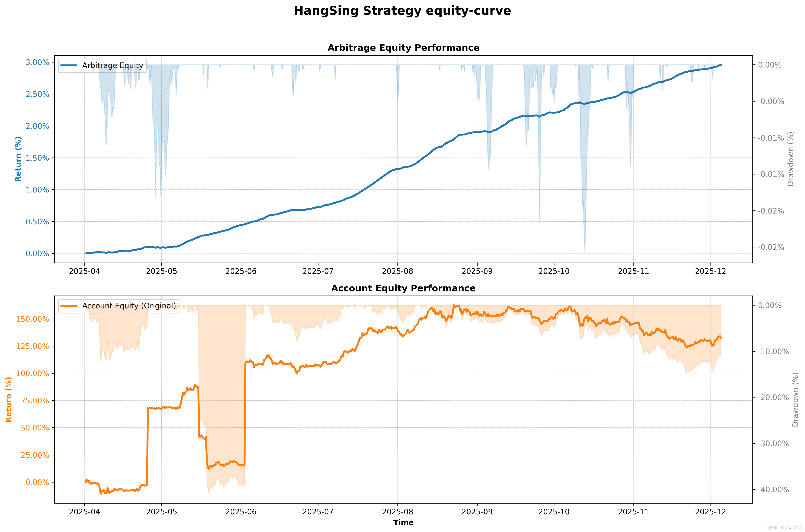805x532 pixels.
Task: Click the -40.00% drawdown tick label
Action: click(x=773, y=490)
